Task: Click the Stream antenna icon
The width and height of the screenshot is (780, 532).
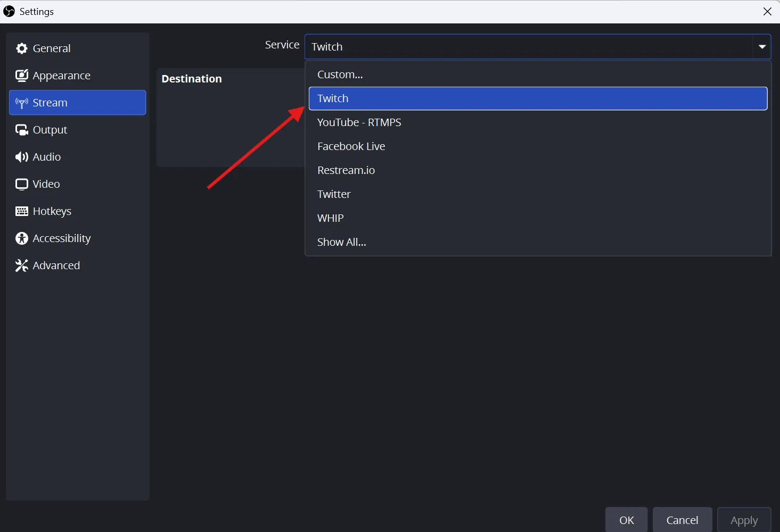Action: pos(22,103)
